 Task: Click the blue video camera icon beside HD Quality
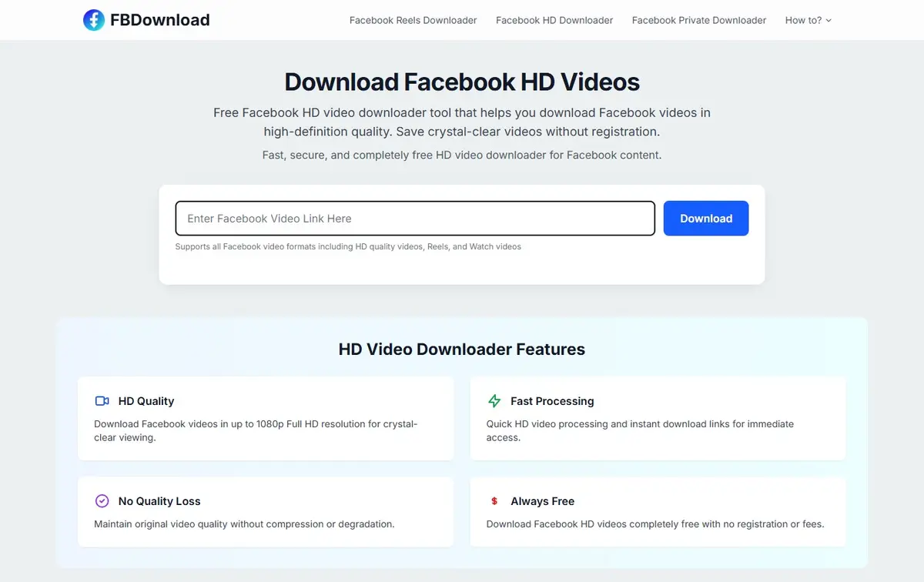coord(102,400)
